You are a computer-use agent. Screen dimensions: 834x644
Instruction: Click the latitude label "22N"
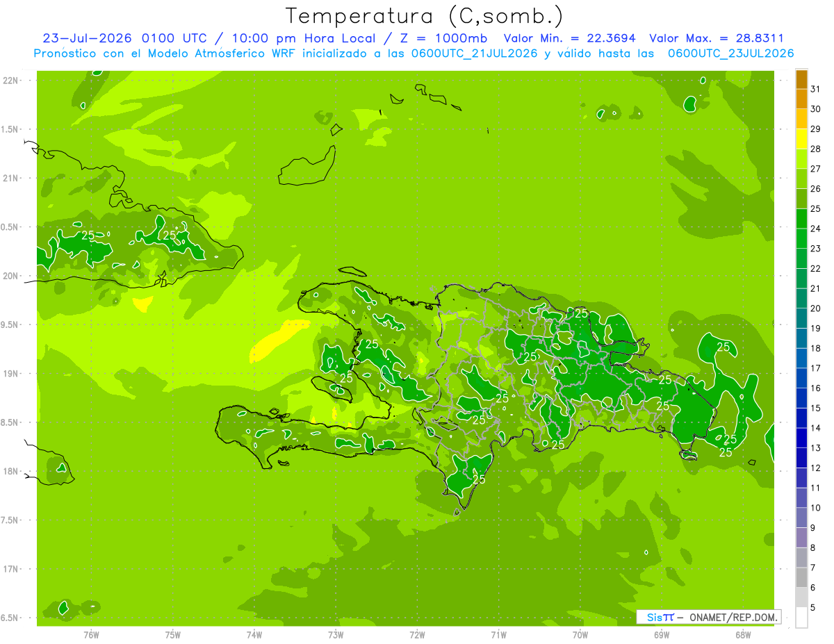pos(12,81)
